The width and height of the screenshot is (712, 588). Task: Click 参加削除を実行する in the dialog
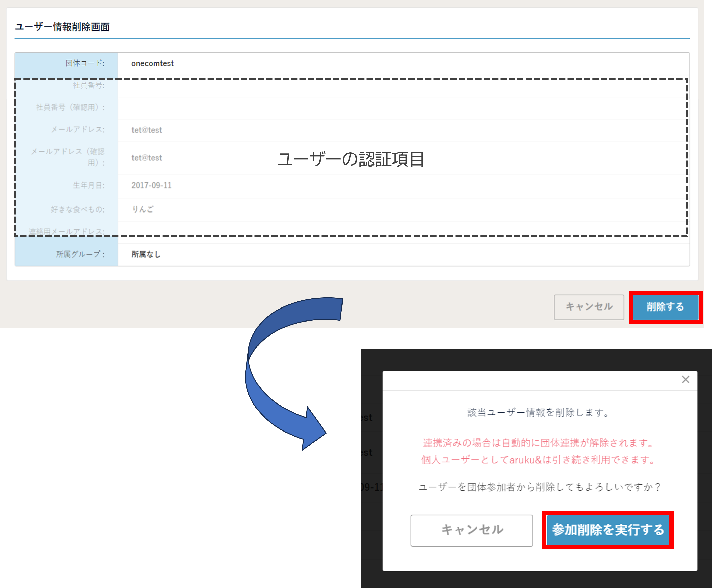tap(608, 530)
